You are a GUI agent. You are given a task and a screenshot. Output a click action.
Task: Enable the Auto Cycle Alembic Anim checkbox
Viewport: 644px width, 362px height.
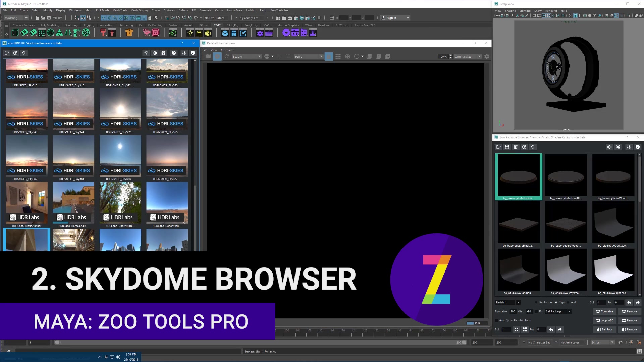(496, 320)
